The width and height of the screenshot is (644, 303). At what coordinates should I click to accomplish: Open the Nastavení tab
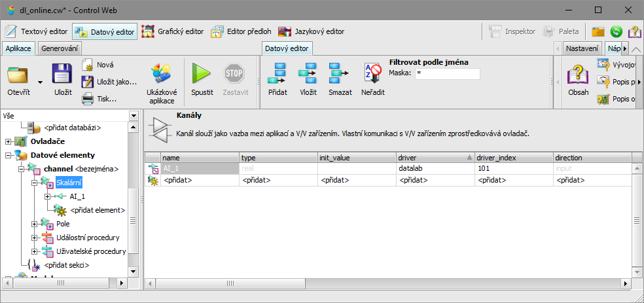click(582, 48)
